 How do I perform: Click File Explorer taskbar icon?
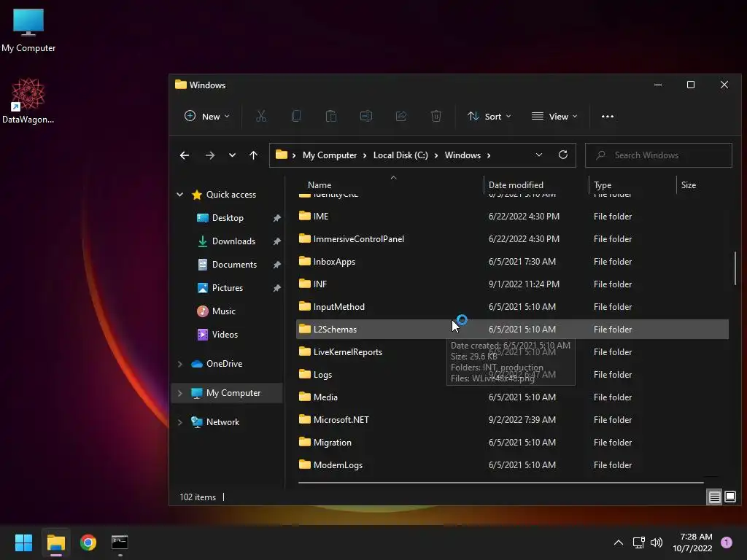tap(55, 542)
